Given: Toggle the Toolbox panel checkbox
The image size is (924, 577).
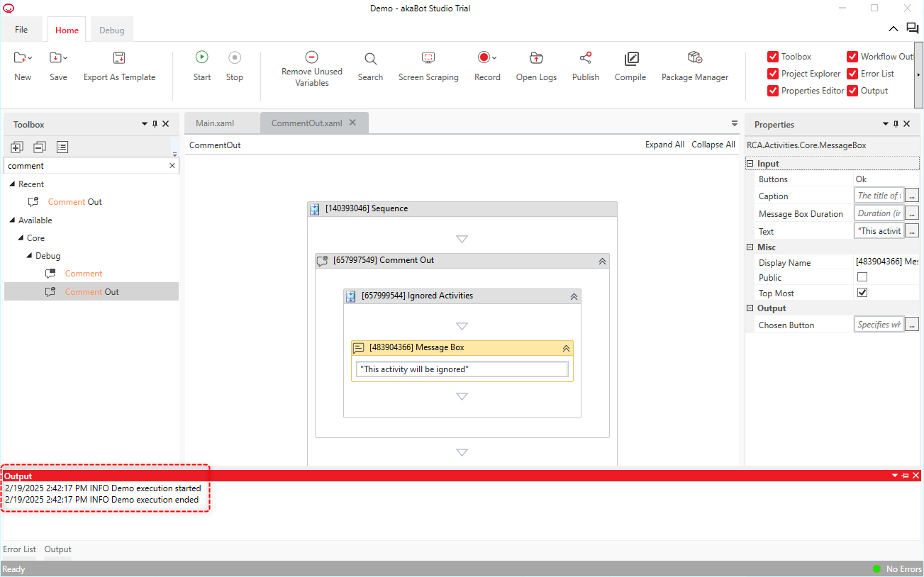Looking at the screenshot, I should pos(773,57).
